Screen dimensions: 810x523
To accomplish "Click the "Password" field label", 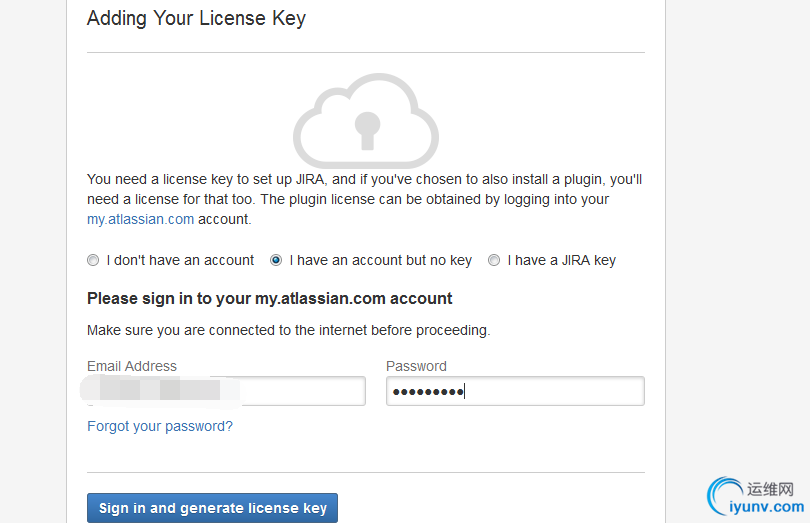I will pyautogui.click(x=416, y=366).
